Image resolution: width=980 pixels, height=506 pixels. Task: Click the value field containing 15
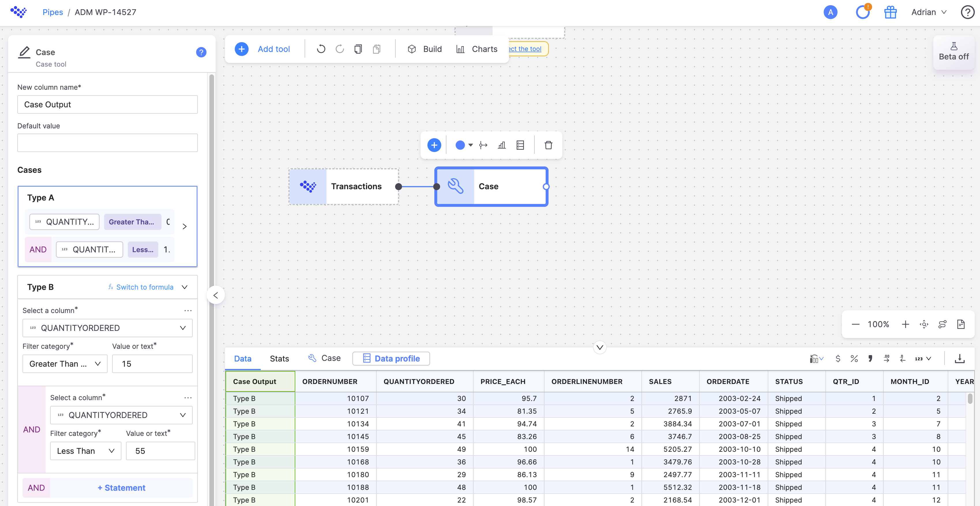tap(153, 364)
